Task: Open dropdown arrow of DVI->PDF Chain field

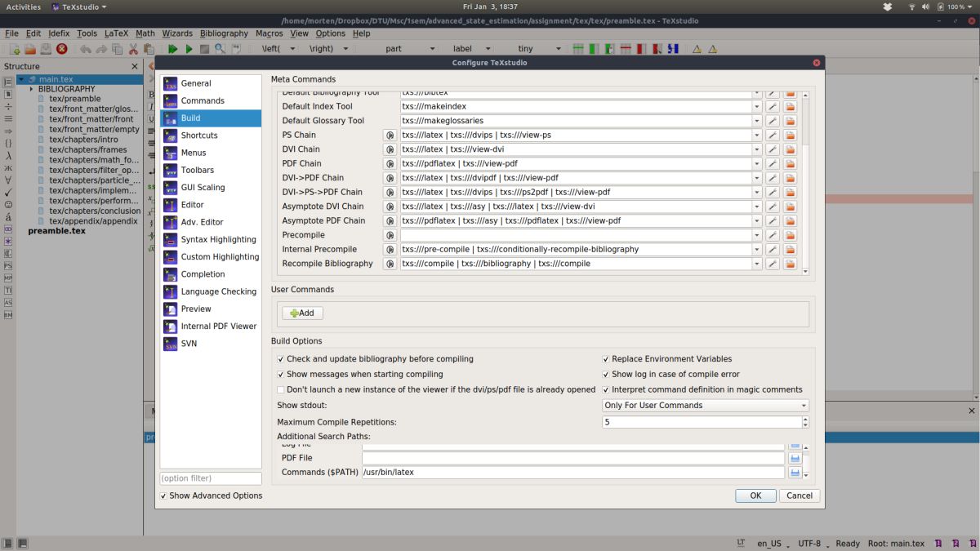Action: tap(757, 178)
